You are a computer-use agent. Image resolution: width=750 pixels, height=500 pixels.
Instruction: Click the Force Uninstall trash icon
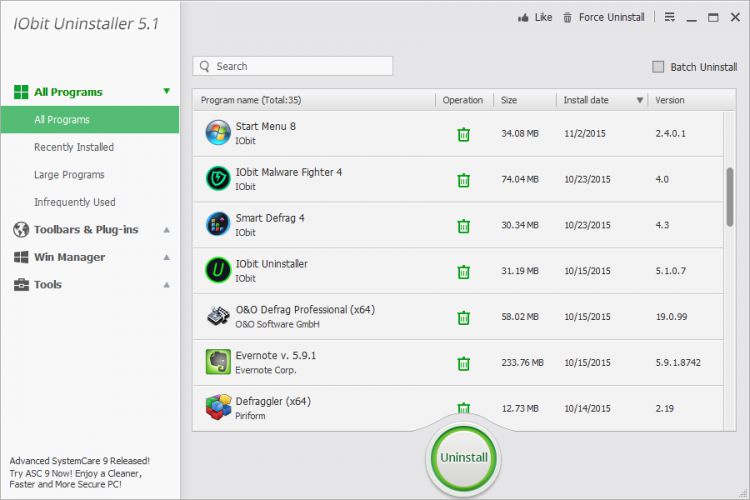567,18
